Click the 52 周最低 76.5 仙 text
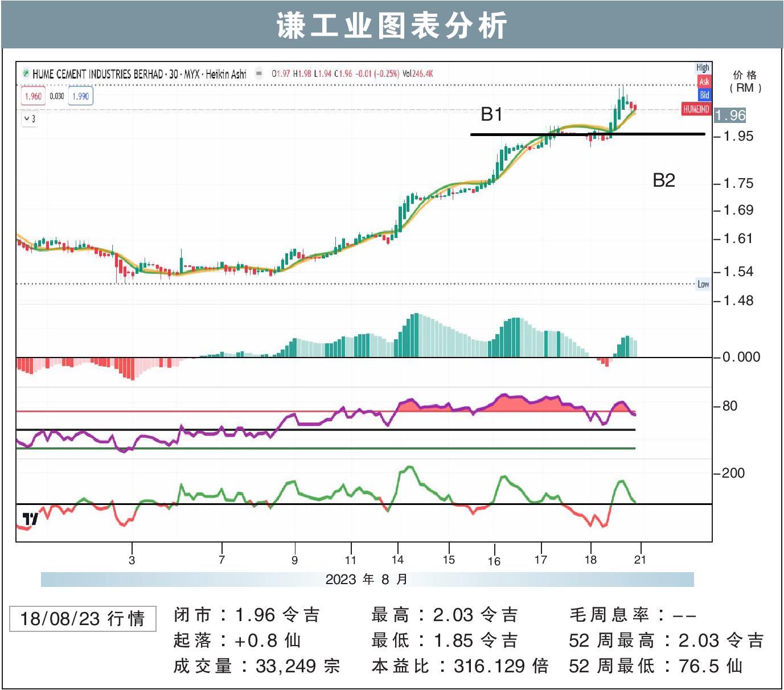Image resolution: width=784 pixels, height=690 pixels. click(656, 666)
